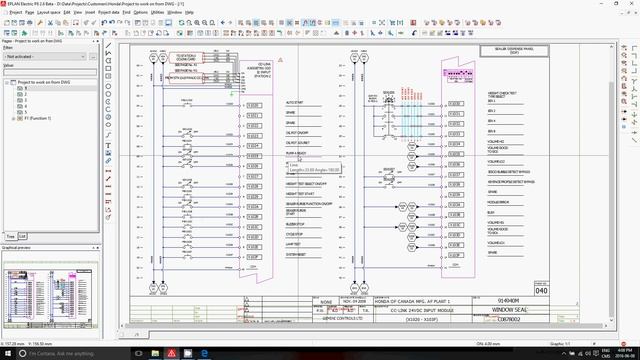Select the Line drawing tool
This screenshot has height=360, width=640.
click(108, 45)
